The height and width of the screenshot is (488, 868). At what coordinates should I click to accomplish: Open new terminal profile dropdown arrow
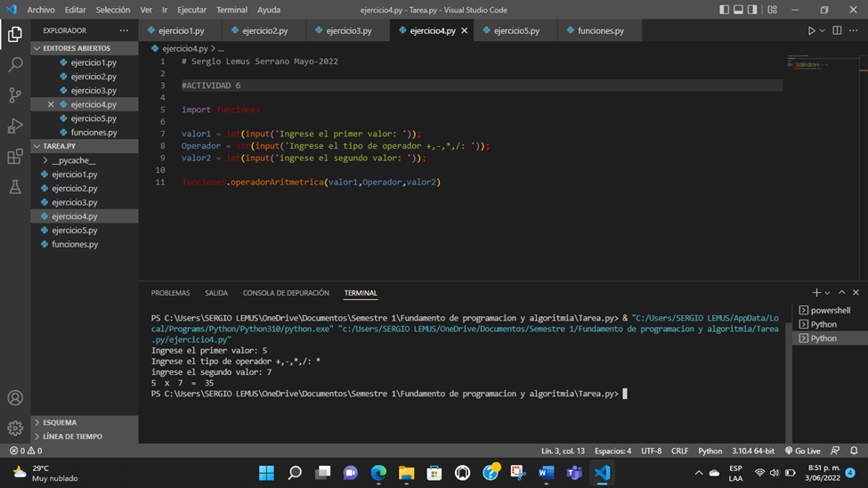827,292
